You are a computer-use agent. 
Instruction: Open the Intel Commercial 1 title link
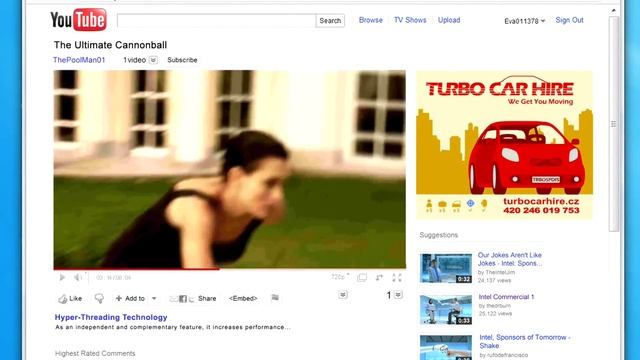click(506, 297)
